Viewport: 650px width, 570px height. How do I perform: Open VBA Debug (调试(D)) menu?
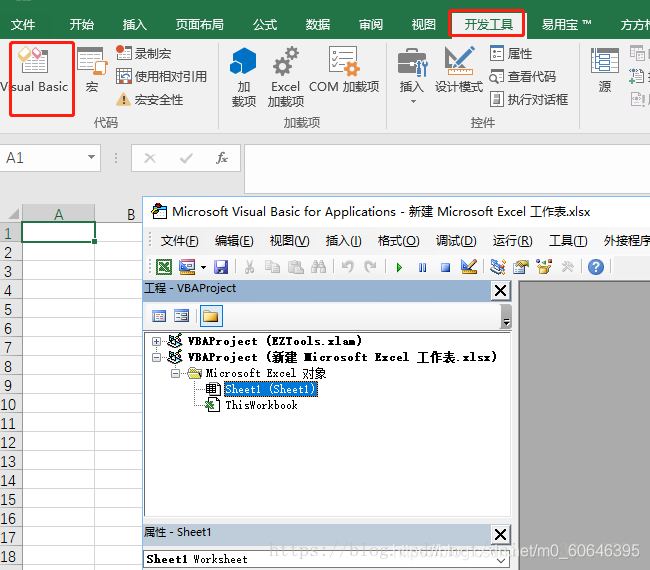coord(456,241)
